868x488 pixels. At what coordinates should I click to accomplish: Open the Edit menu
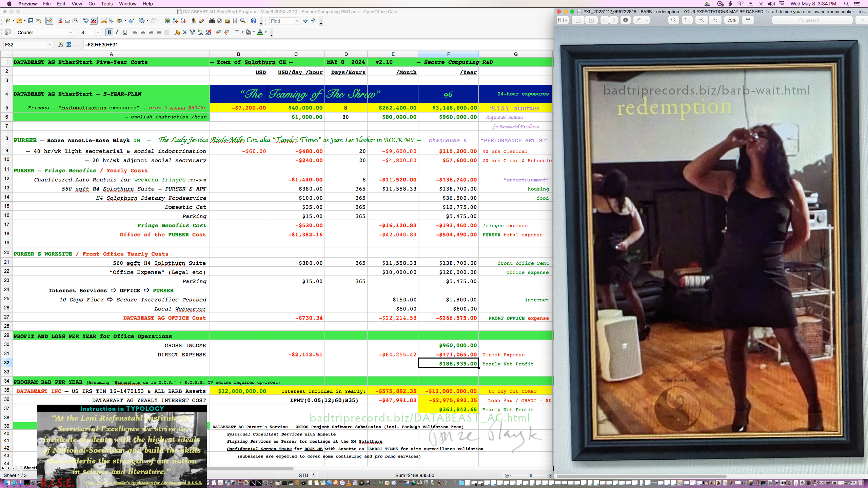61,4
